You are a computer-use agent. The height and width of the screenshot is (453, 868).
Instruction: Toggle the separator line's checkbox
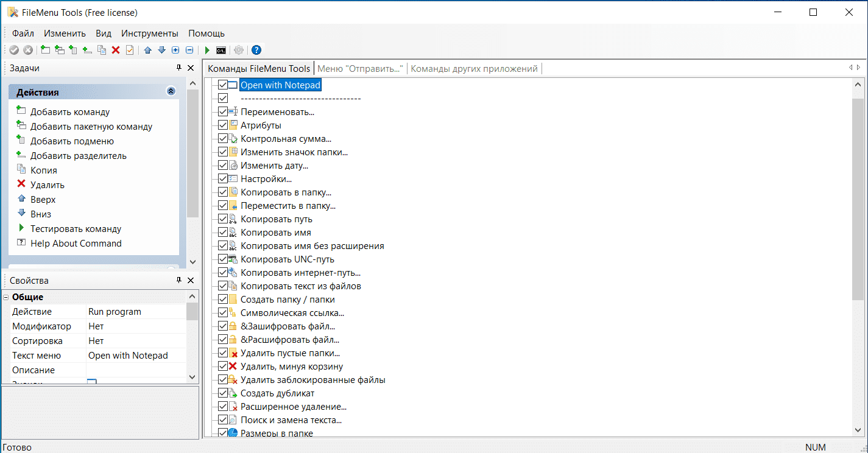point(223,99)
